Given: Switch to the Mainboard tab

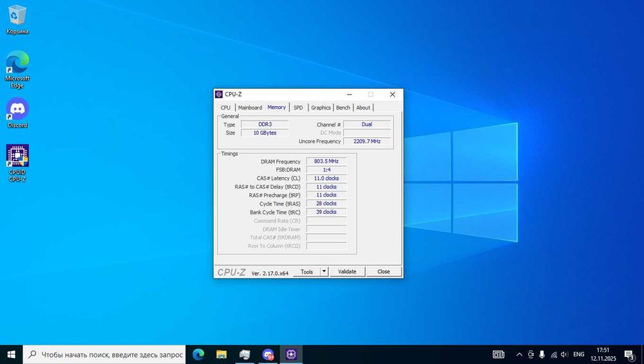Looking at the screenshot, I should pyautogui.click(x=250, y=108).
